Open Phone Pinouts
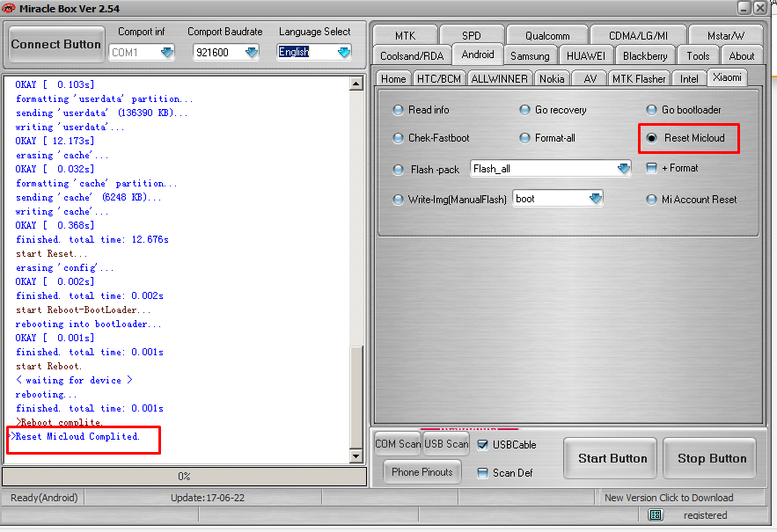Screen dimensions: 777x532 (422, 472)
